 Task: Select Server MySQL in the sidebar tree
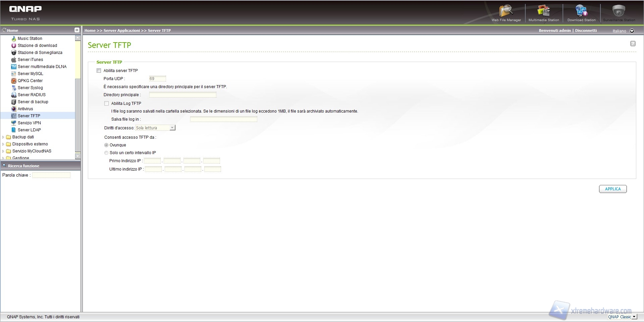(30, 74)
